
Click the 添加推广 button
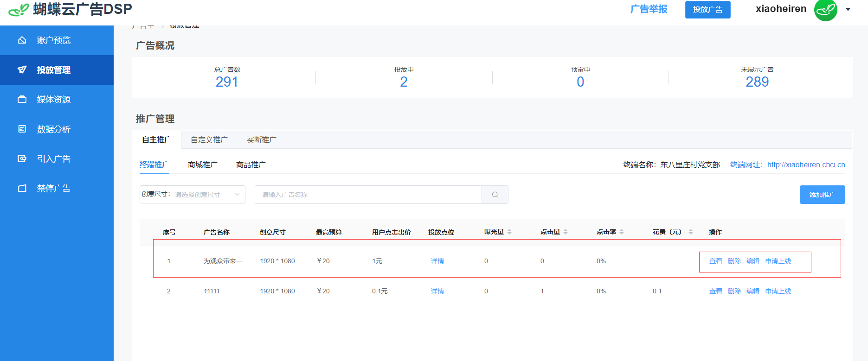tap(822, 195)
